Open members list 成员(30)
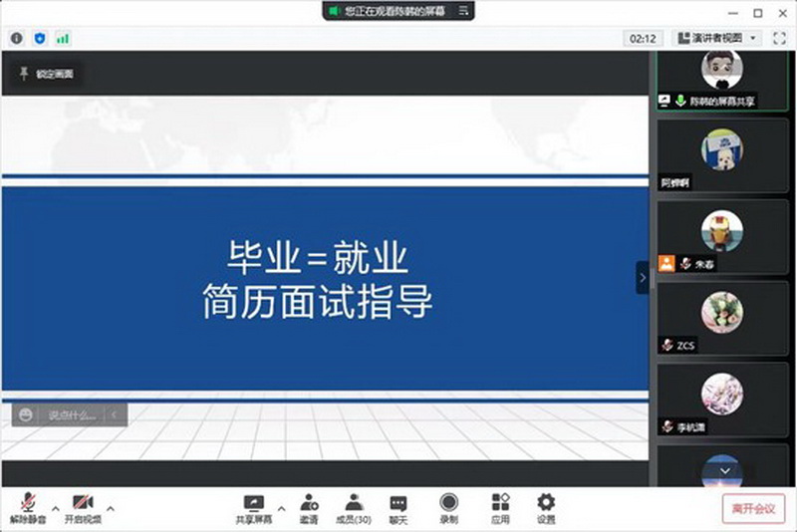The image size is (797, 532). [353, 507]
